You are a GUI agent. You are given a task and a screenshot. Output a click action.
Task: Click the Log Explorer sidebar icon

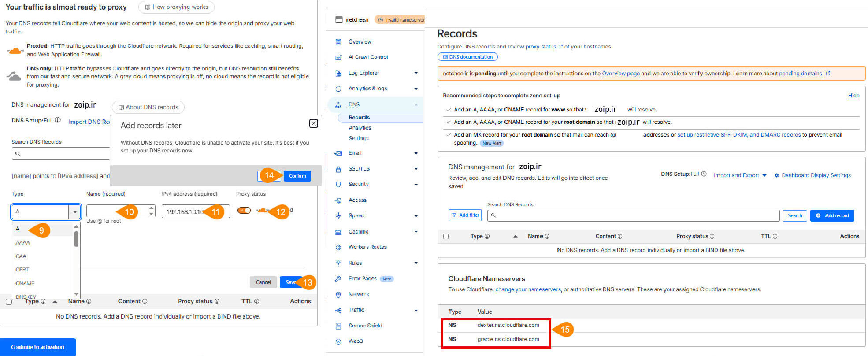click(x=338, y=73)
